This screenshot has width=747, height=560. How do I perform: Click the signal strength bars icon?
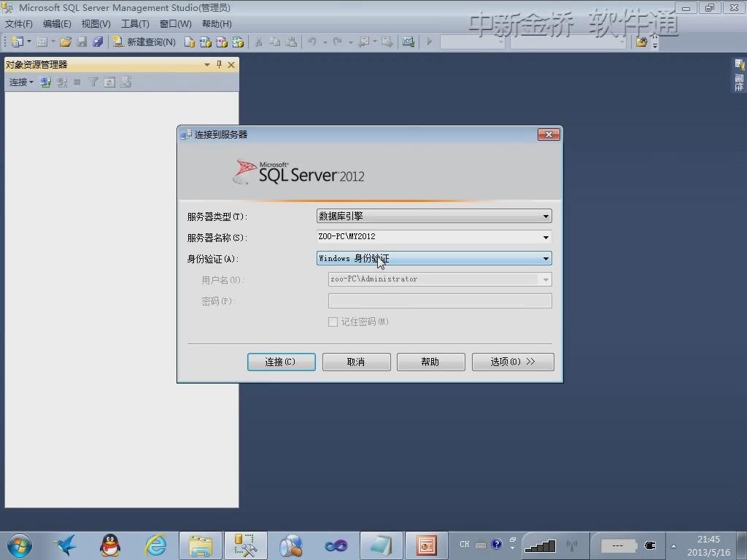pyautogui.click(x=540, y=545)
